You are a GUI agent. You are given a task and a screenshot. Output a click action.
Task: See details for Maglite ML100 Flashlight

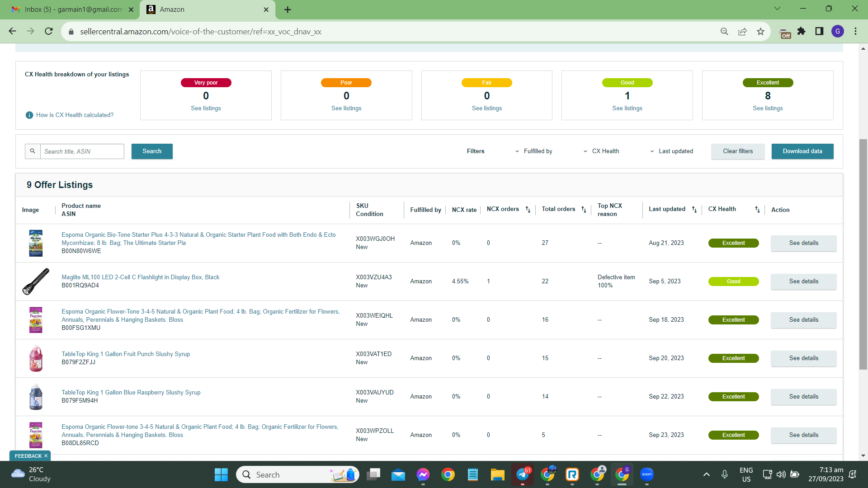(x=804, y=282)
